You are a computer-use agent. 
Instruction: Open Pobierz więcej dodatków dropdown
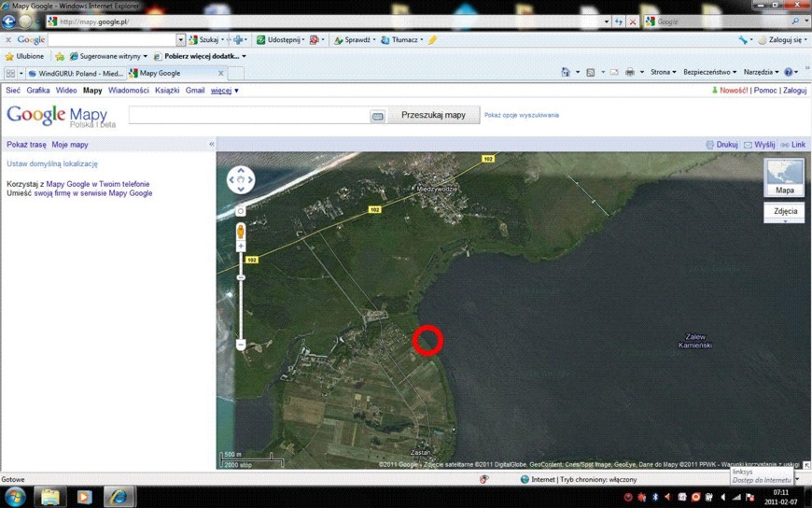click(x=200, y=56)
